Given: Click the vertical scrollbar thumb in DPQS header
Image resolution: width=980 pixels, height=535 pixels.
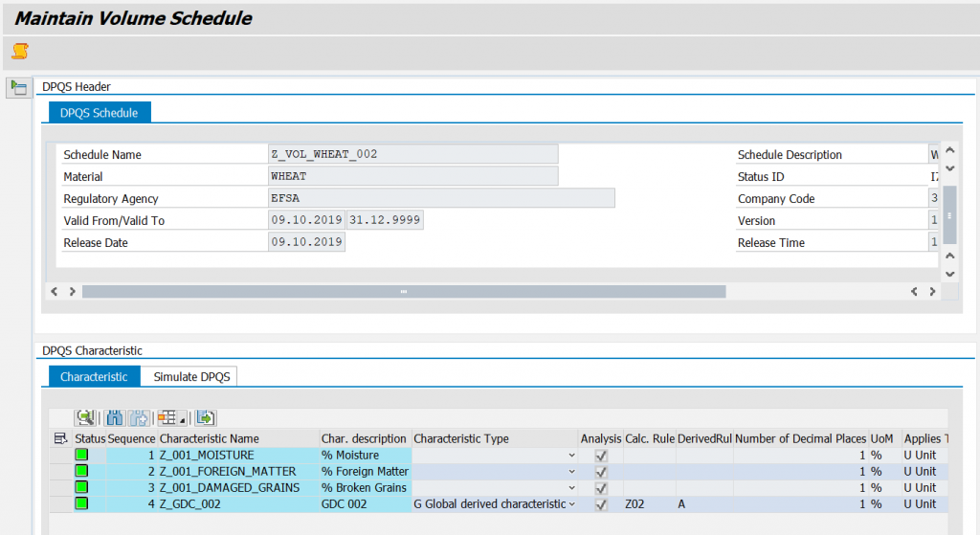Looking at the screenshot, I should point(950,214).
